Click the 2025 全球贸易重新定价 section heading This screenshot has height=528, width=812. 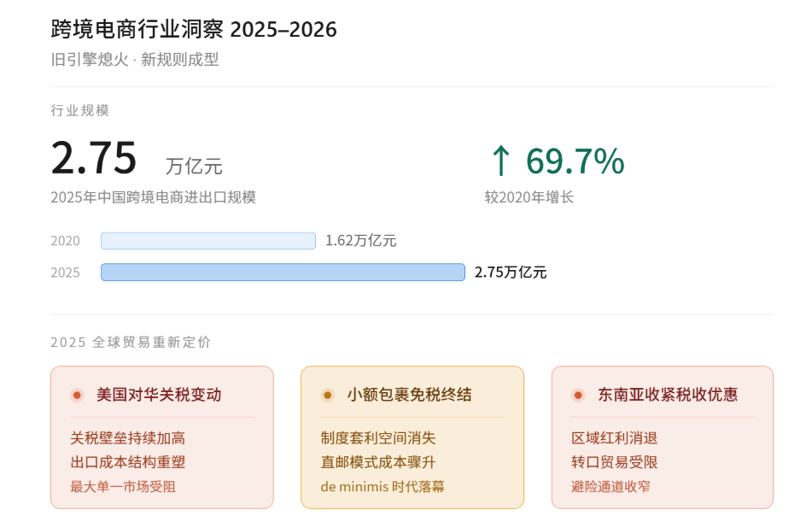pyautogui.click(x=131, y=342)
